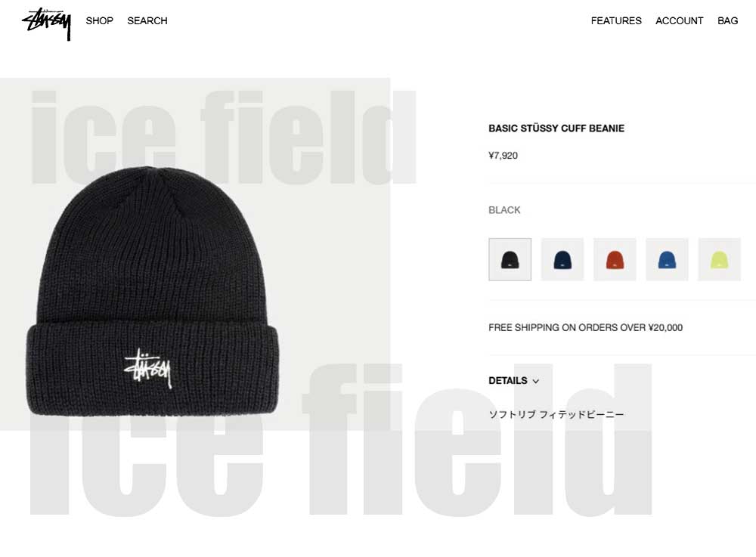Open the SHOP menu
Image resolution: width=756 pixels, height=557 pixels.
(x=99, y=20)
